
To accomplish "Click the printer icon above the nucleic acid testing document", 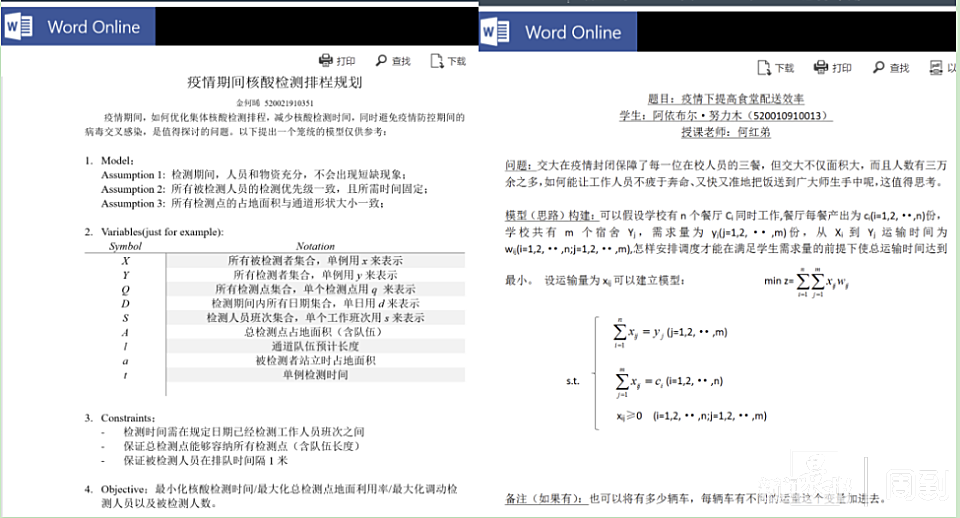I will click(x=325, y=61).
